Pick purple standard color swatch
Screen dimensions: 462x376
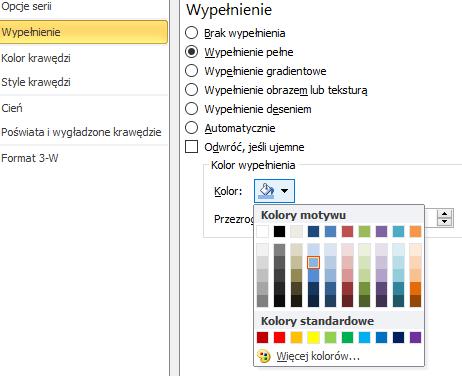coord(416,337)
